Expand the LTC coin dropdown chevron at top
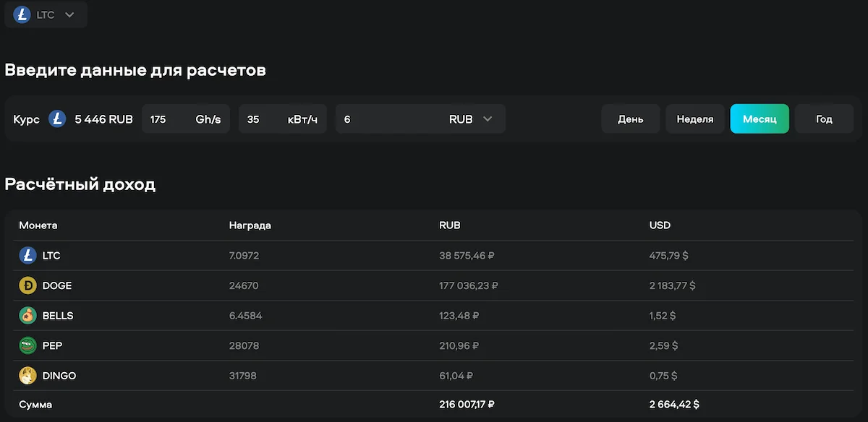The width and height of the screenshot is (868, 422). click(x=69, y=14)
